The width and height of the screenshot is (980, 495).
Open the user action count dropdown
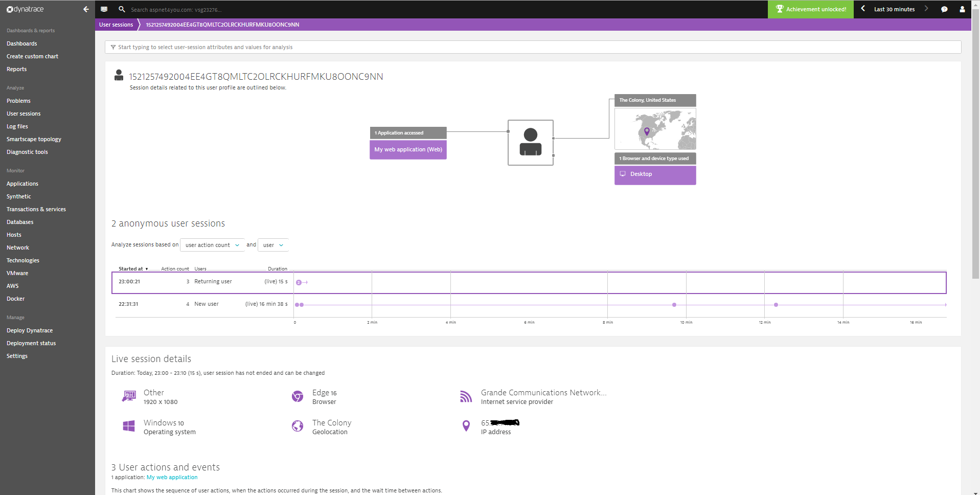(x=212, y=245)
